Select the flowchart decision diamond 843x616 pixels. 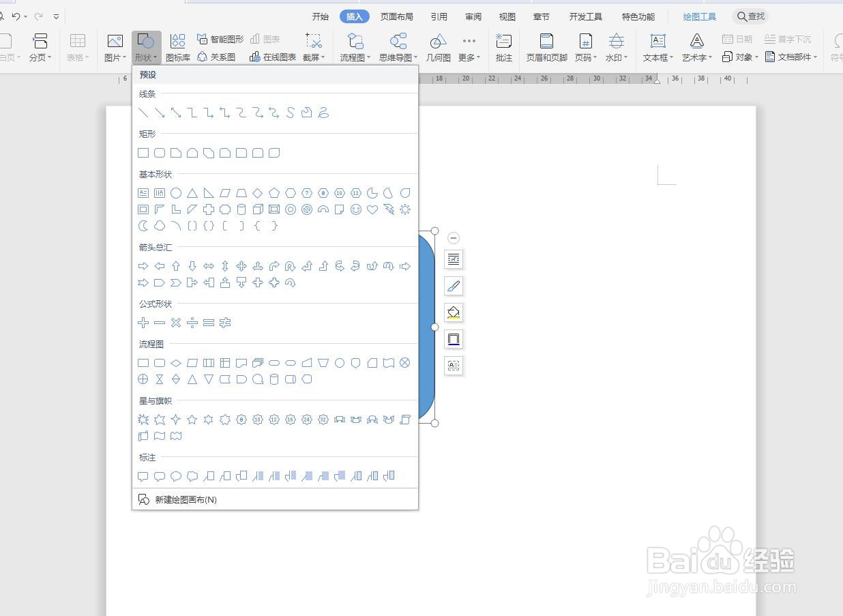coord(176,363)
